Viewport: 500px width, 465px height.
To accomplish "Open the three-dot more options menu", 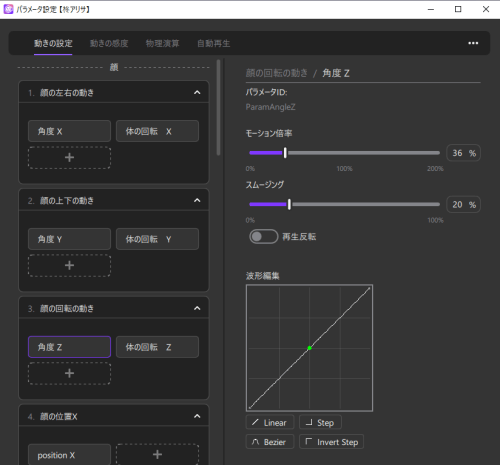I will tap(473, 43).
